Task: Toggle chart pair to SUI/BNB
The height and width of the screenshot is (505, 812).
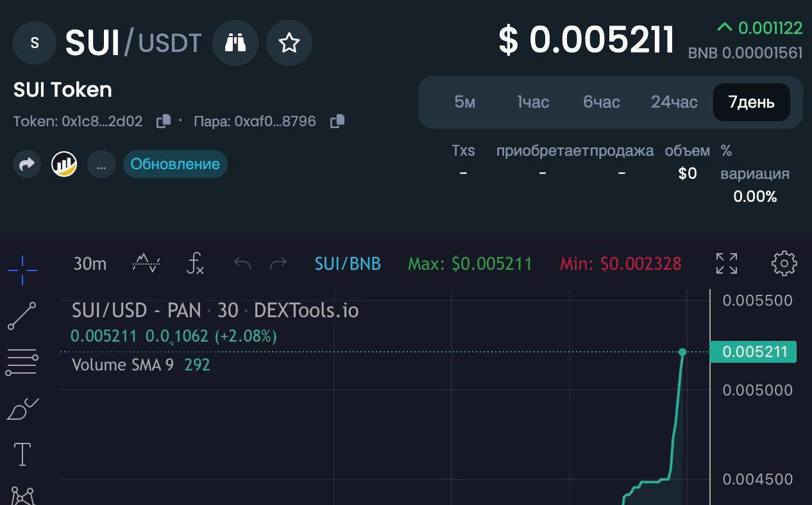Action: pos(348,263)
